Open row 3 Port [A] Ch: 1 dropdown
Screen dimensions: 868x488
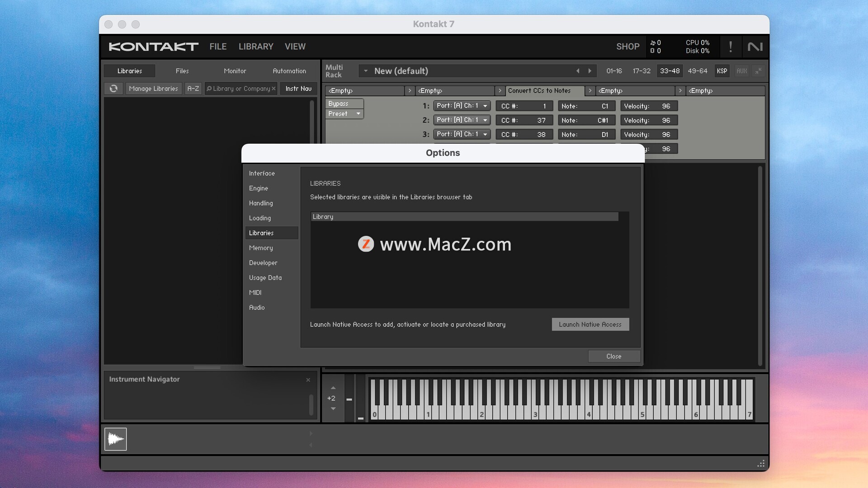(462, 134)
